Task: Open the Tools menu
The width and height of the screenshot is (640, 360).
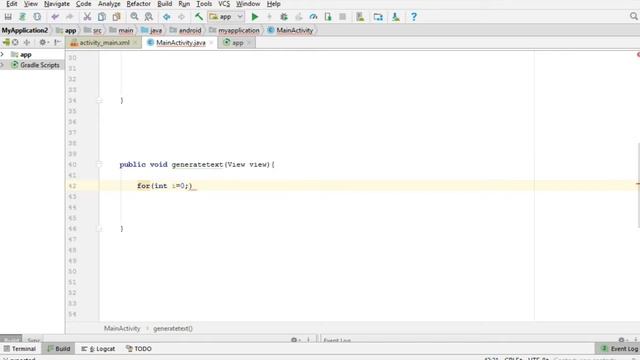Action: [204, 4]
